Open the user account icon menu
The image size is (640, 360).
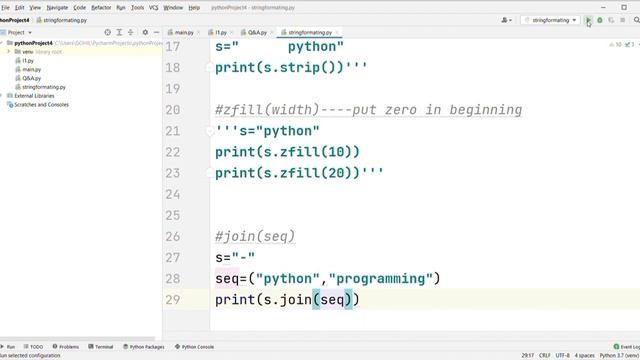[x=507, y=20]
